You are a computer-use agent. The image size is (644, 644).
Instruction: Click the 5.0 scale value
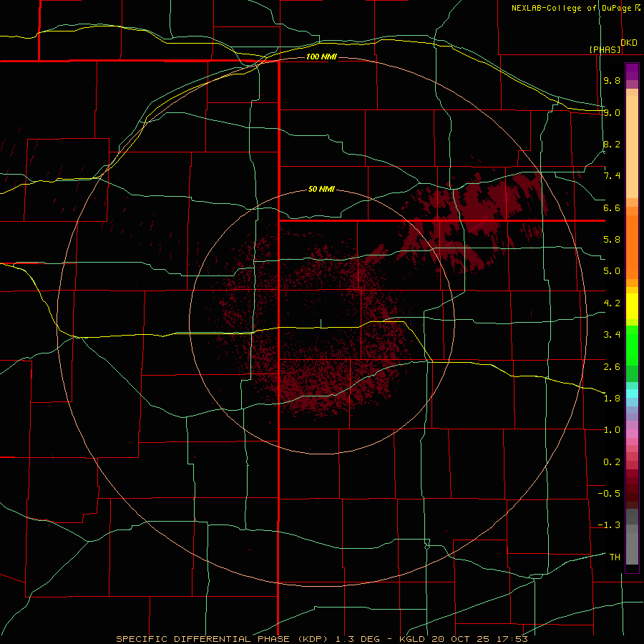click(x=612, y=271)
